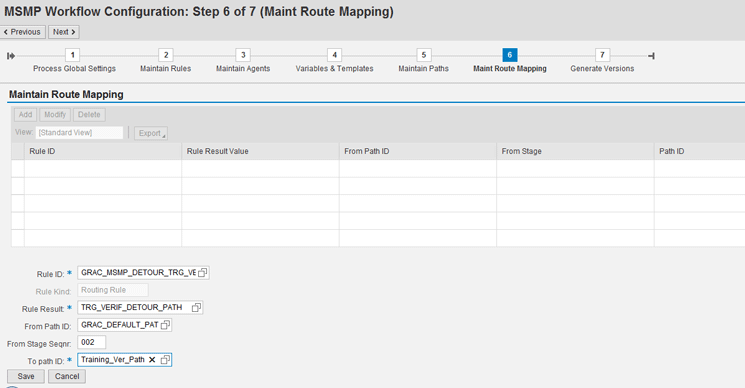Open the Standard View selector
This screenshot has width=745, height=388.
click(79, 132)
